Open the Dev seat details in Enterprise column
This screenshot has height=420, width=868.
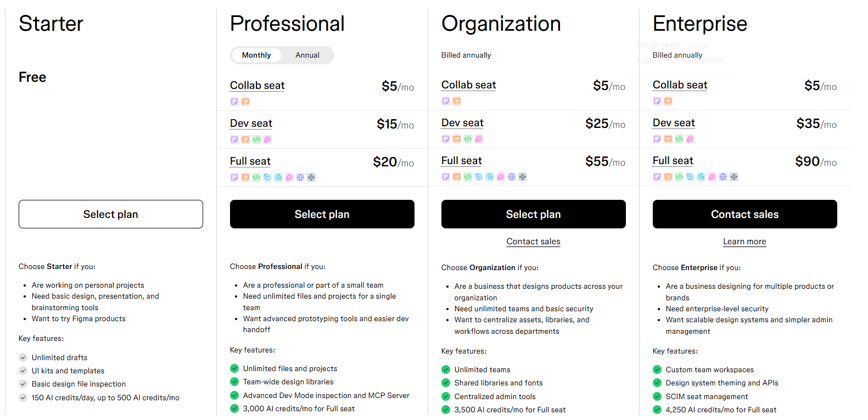[674, 122]
